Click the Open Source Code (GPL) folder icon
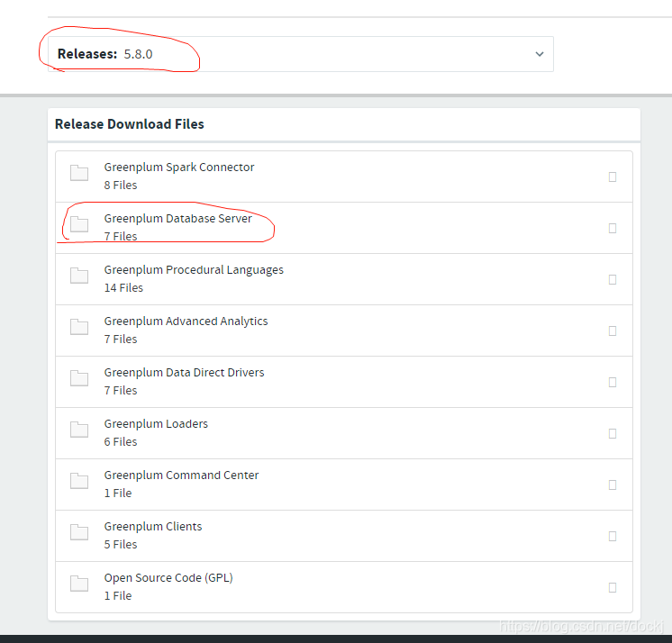Image resolution: width=672 pixels, height=643 pixels. point(79,584)
